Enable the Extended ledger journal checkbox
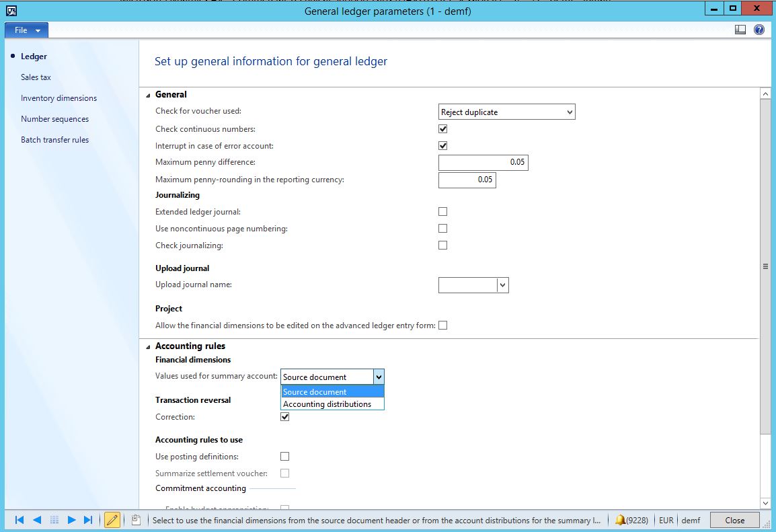 (x=442, y=212)
